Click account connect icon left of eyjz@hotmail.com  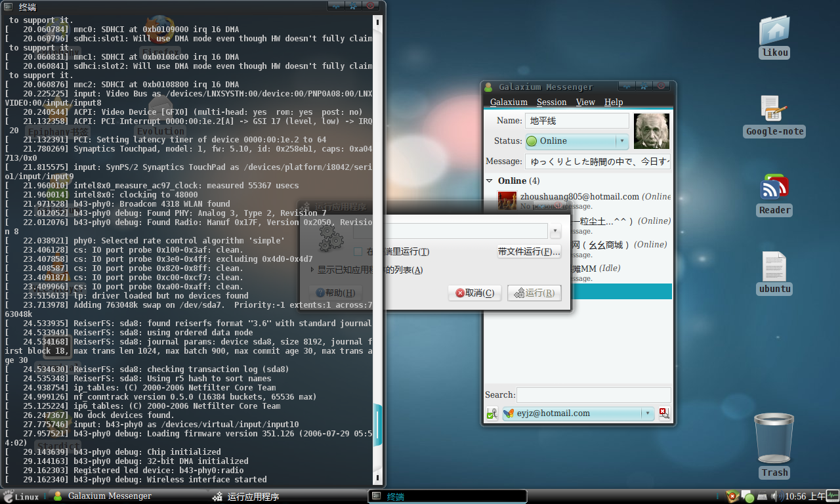click(492, 413)
